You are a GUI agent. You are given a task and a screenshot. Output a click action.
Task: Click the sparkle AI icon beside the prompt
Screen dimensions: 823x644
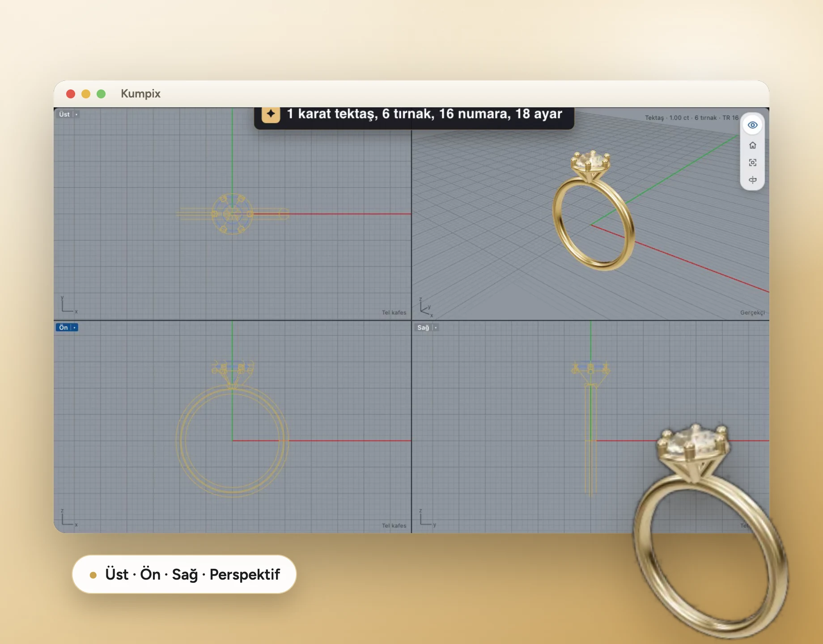coord(271,114)
